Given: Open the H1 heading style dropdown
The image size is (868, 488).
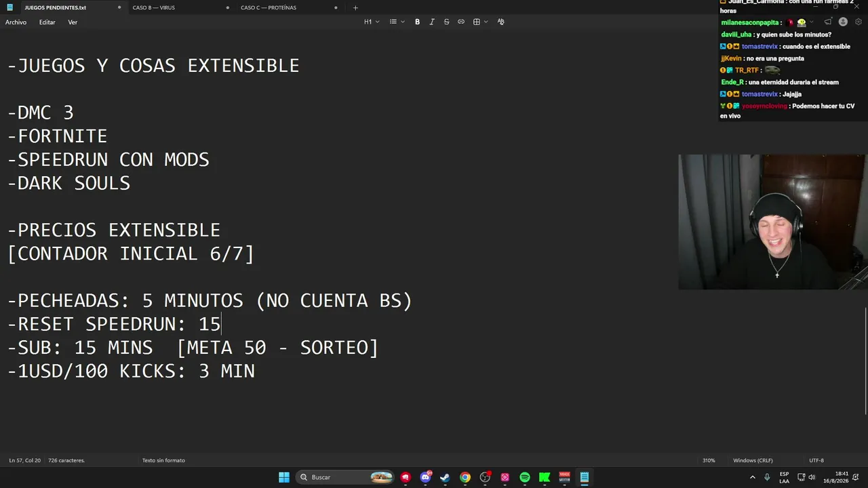Looking at the screenshot, I should tap(372, 22).
